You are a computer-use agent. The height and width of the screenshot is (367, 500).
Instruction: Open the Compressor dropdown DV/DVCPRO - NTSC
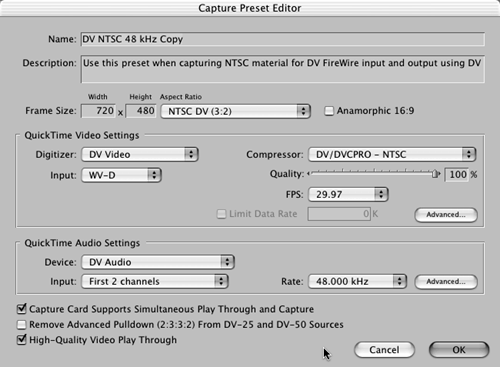click(392, 155)
